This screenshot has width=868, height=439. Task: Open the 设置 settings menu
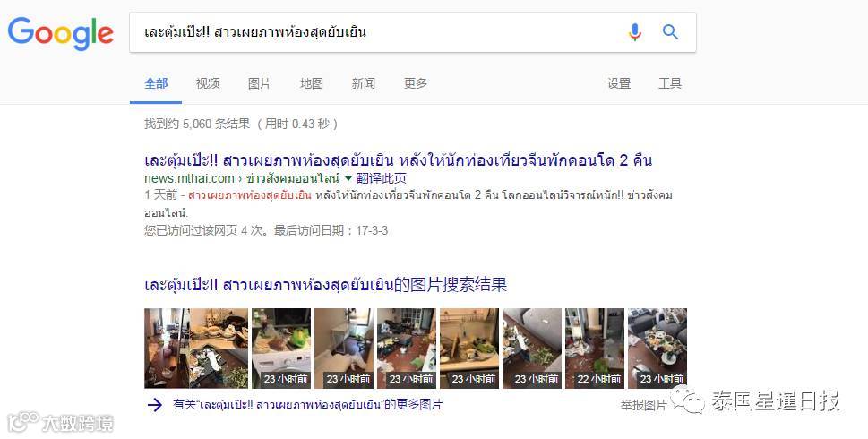[x=619, y=83]
